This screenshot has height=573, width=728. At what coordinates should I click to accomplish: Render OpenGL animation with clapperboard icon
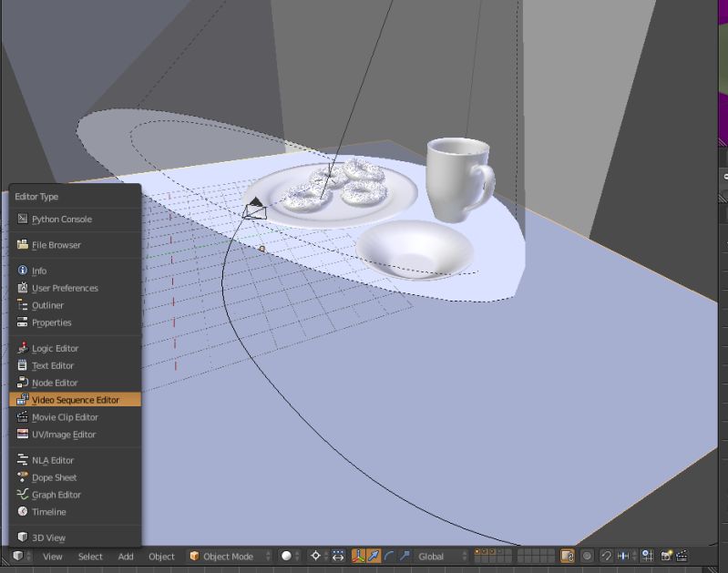[682, 556]
